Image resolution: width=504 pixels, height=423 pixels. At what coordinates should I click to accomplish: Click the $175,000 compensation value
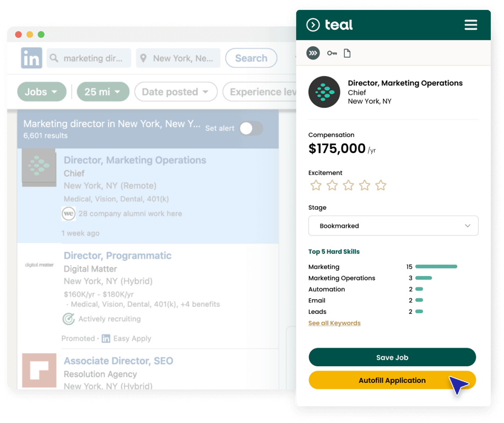[337, 149]
